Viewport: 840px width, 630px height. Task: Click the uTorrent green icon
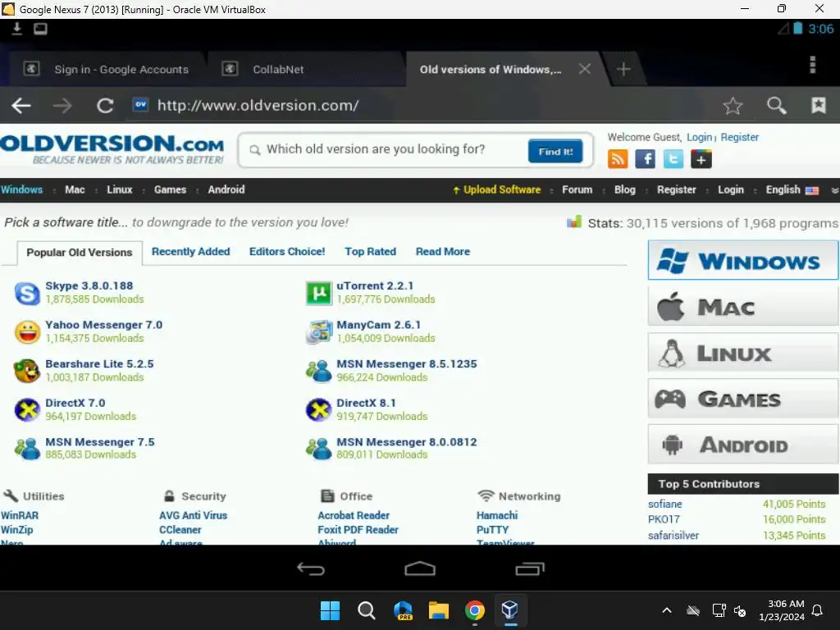pos(319,293)
